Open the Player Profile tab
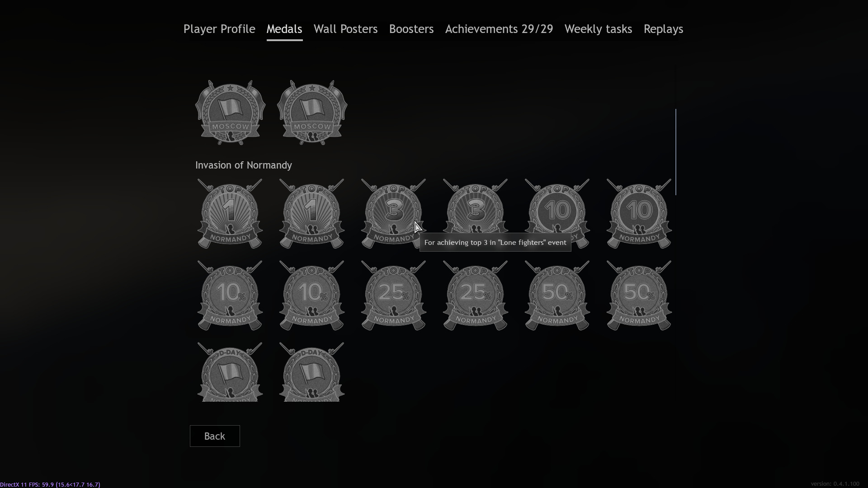The width and height of the screenshot is (868, 488). [219, 29]
